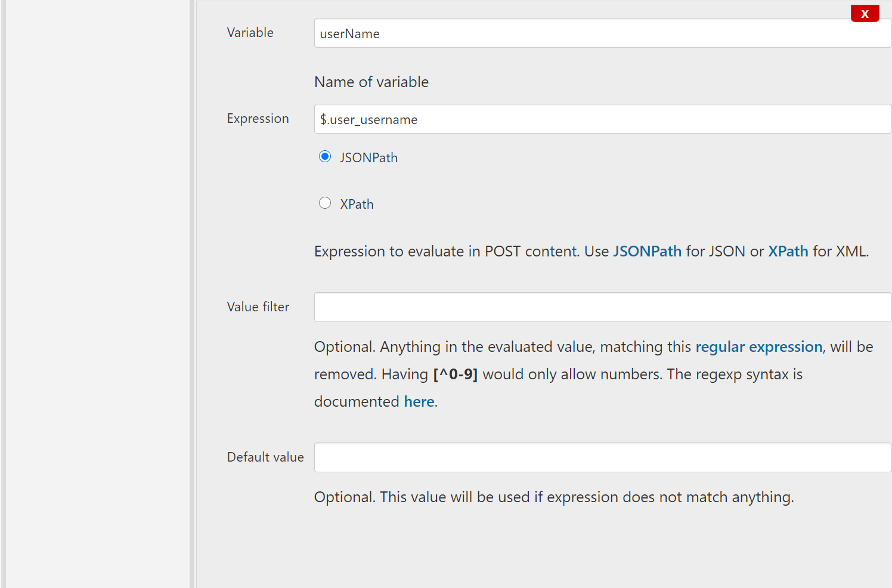Click the '[^0-9]' bold example text
The height and width of the screenshot is (588, 892).
click(456, 374)
